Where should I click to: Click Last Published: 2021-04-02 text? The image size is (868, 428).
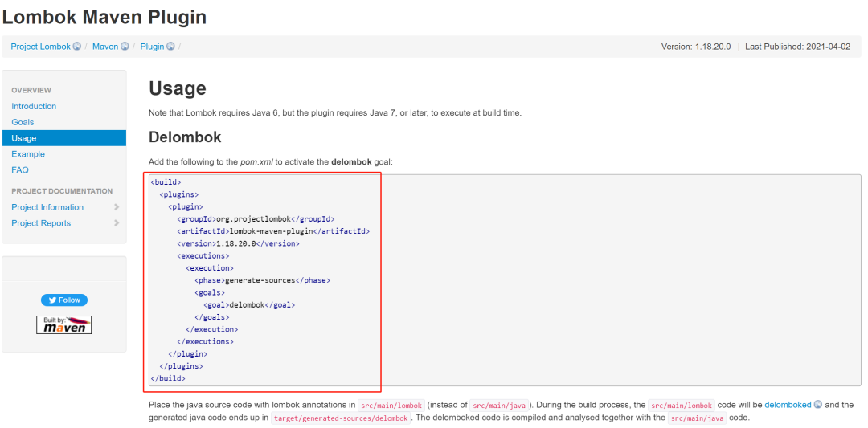[x=798, y=47]
